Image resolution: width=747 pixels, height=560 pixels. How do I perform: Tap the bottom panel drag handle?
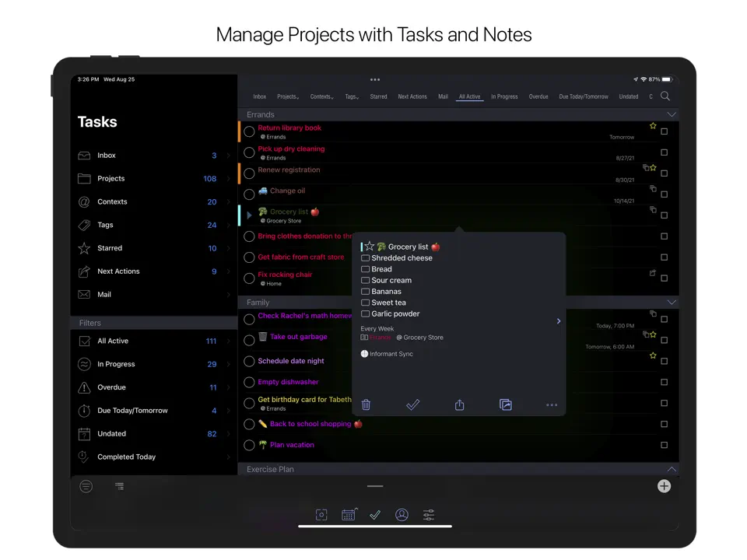tap(375, 486)
